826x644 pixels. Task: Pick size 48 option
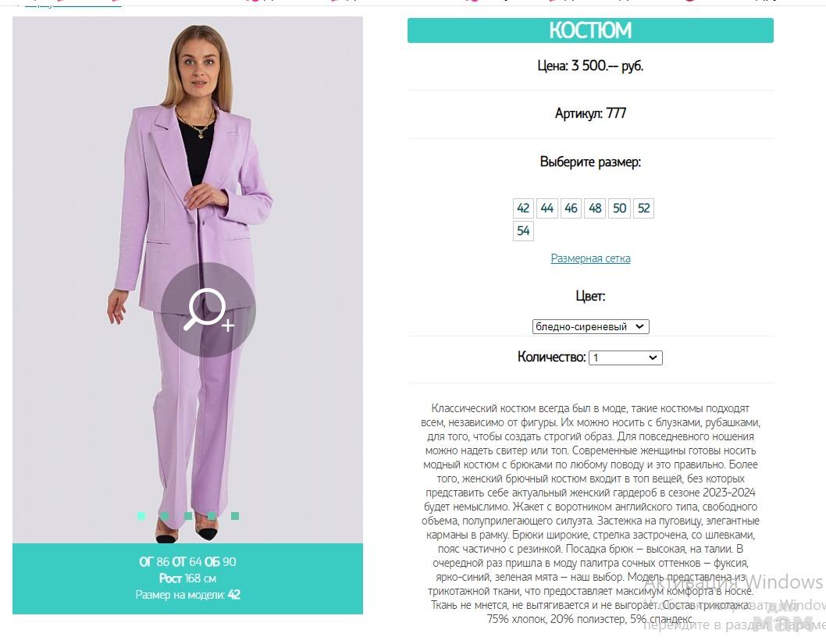coord(595,208)
